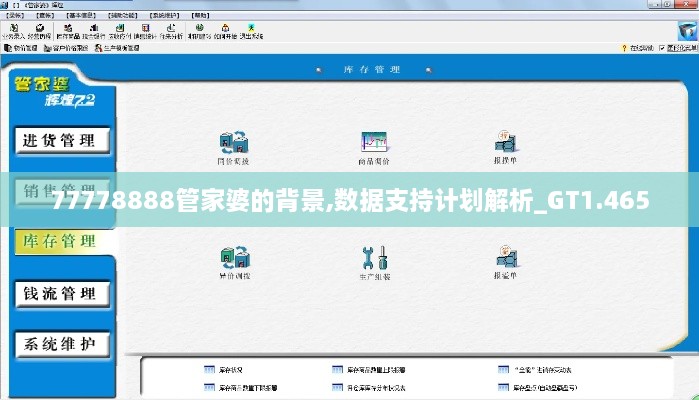Viewport: 699px width, 400px height.
Task: Click the 现金银行 toolbar icon
Action: pos(94,31)
